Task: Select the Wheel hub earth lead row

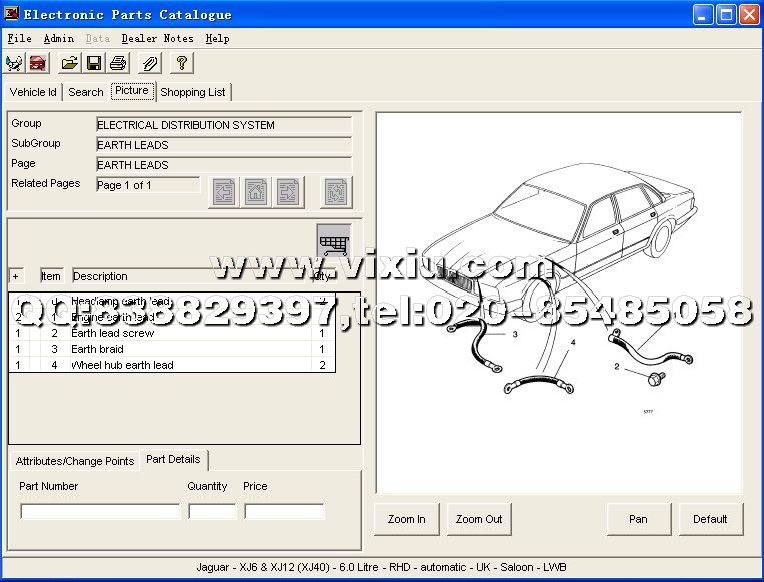Action: point(122,365)
